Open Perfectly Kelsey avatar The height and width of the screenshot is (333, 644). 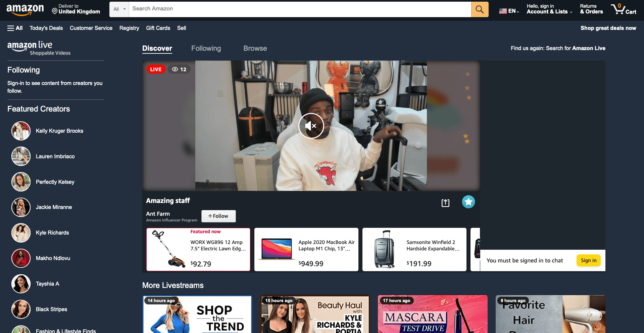21,182
